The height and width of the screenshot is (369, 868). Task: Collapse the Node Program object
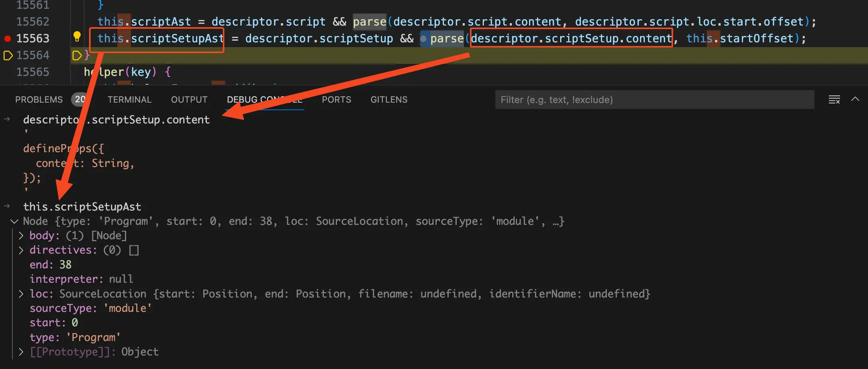pyautogui.click(x=14, y=221)
